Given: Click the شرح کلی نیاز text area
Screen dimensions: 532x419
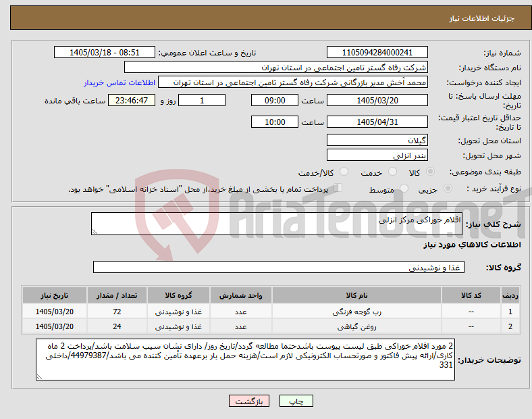Looking at the screenshot, I should [x=277, y=224].
